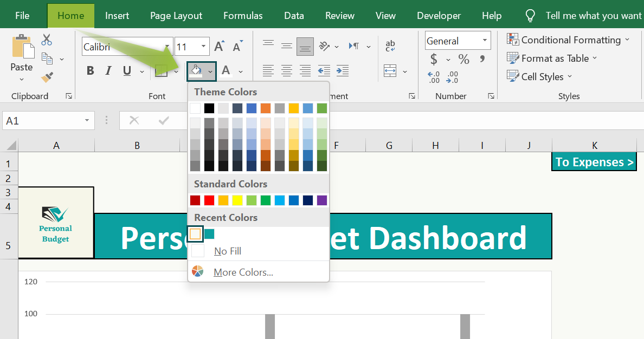Select column G header
Viewport: 644px width, 339px height.
389,145
